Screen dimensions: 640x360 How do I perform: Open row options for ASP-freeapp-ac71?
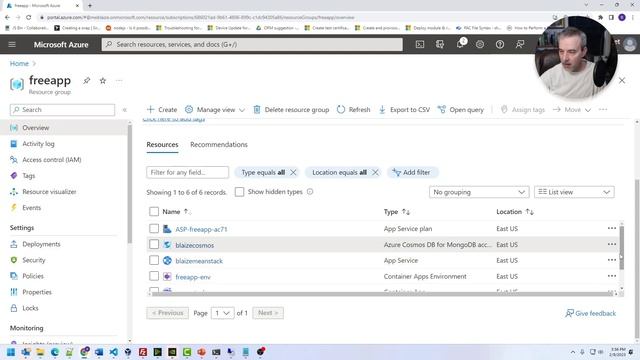[611, 228]
